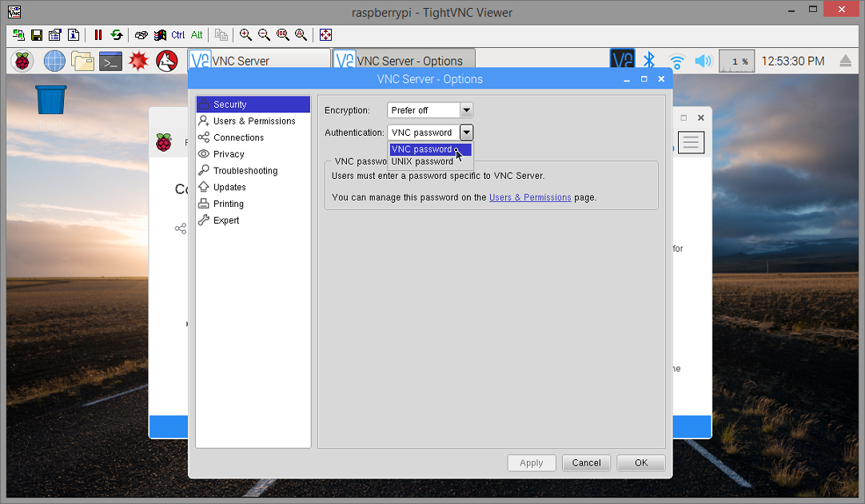
Task: Save connection info using the floppy disk icon
Action: [37, 34]
